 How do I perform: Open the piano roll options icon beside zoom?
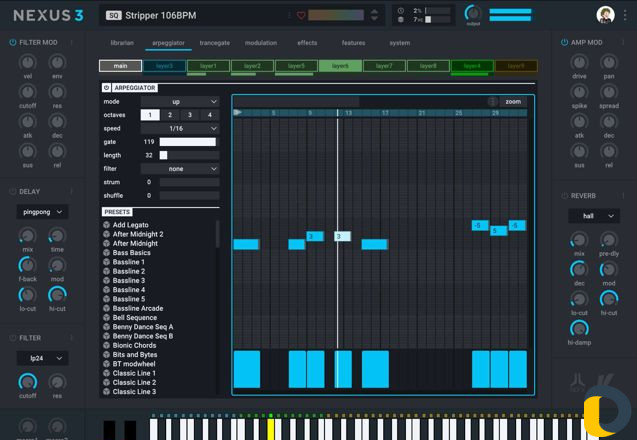point(492,102)
